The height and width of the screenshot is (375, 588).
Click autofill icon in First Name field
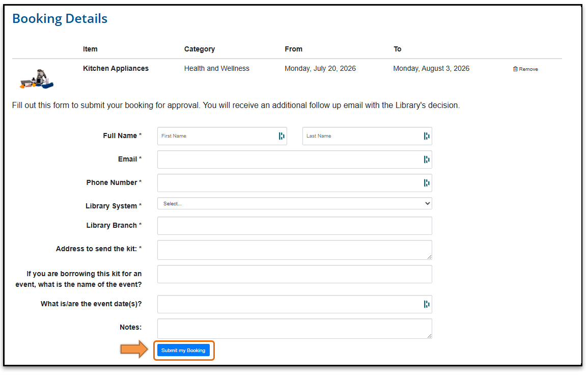tap(281, 136)
